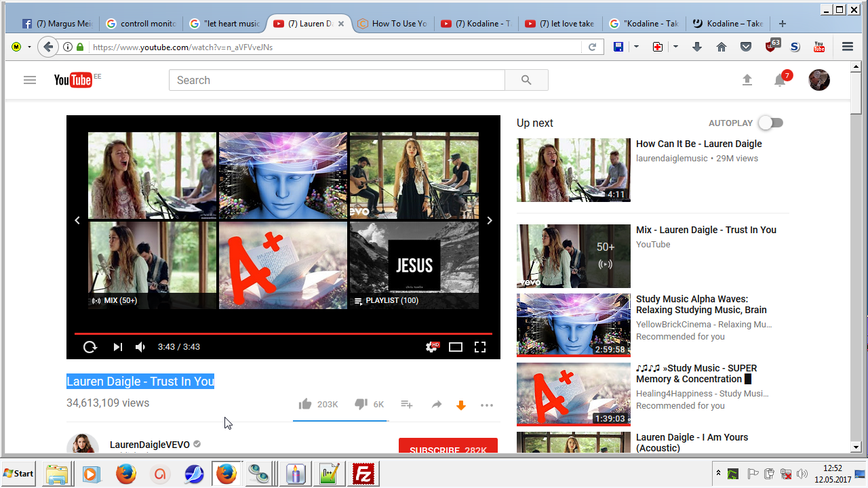Image resolution: width=868 pixels, height=488 pixels.
Task: Show next suggestions with right arrow
Action: 490,220
